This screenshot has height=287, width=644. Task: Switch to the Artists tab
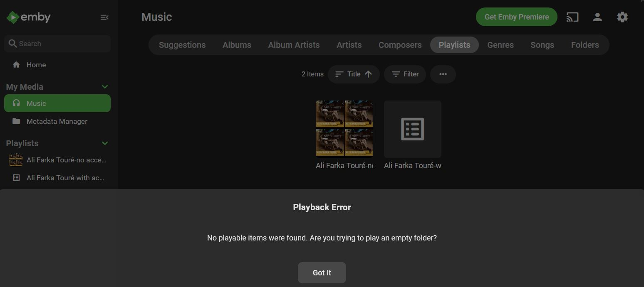[349, 45]
